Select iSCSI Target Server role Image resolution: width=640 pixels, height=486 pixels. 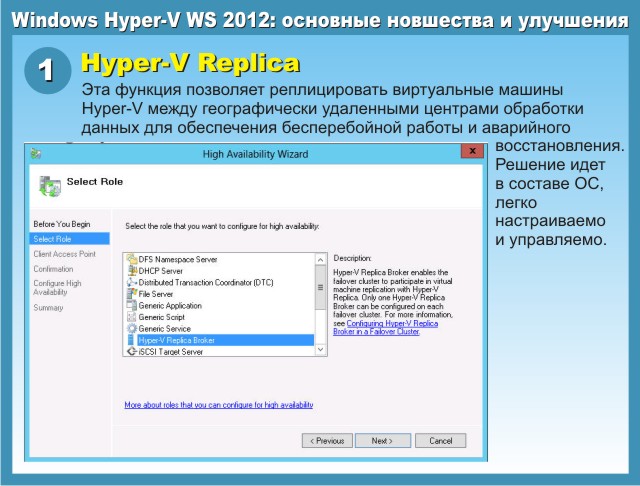pyautogui.click(x=170, y=351)
